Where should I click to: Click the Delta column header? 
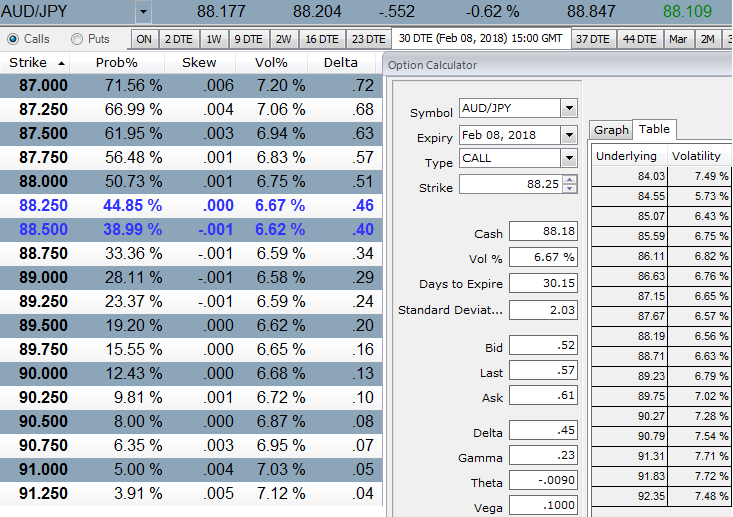(x=341, y=63)
